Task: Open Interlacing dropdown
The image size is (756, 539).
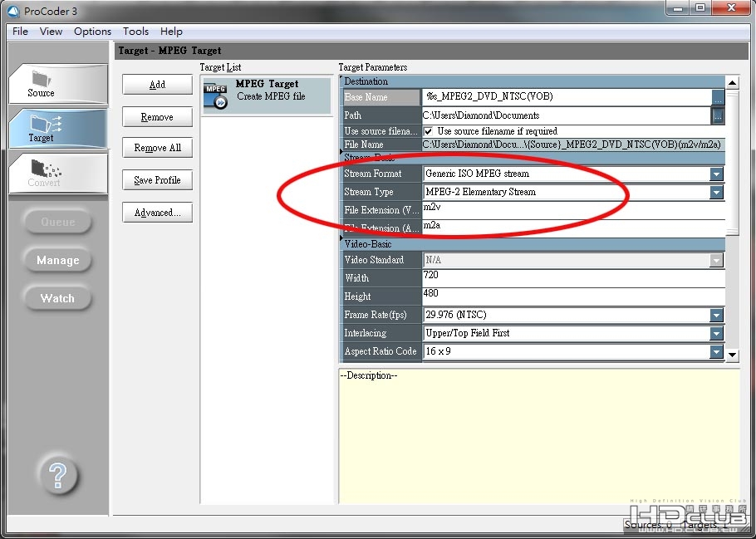Action: click(716, 333)
